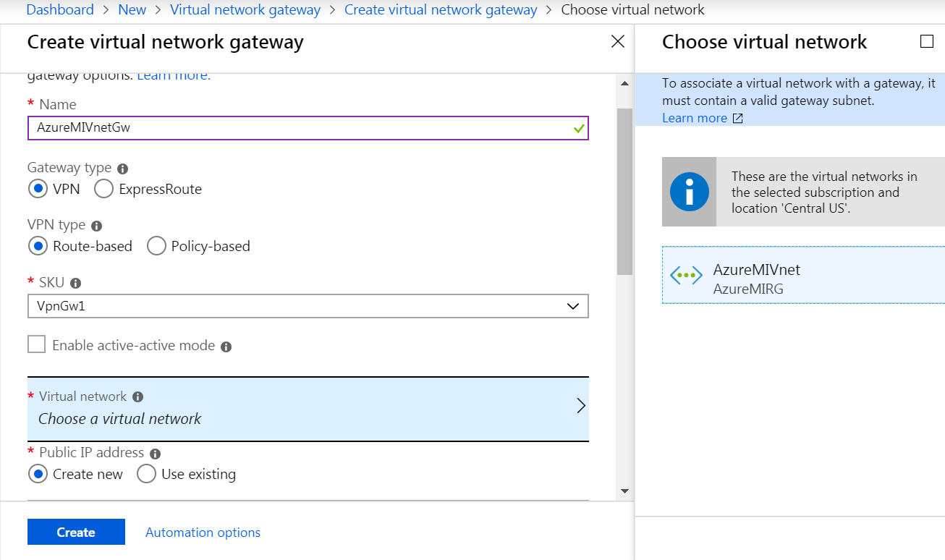Close the Create virtual network gateway blade
Viewport: 945px width, 560px height.
[618, 41]
